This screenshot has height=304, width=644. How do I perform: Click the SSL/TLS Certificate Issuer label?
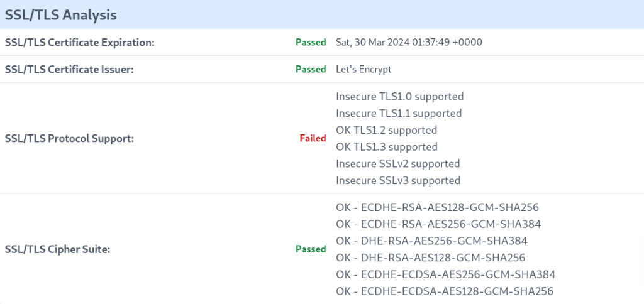pos(69,69)
